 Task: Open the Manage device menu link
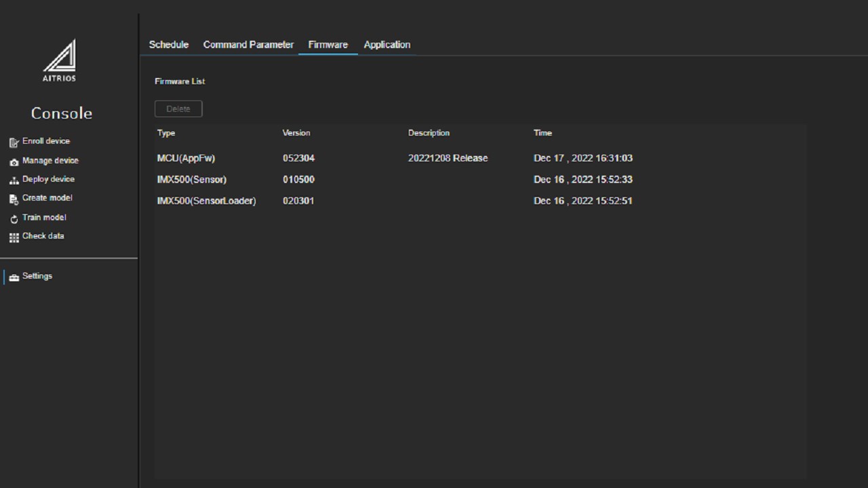tap(50, 161)
